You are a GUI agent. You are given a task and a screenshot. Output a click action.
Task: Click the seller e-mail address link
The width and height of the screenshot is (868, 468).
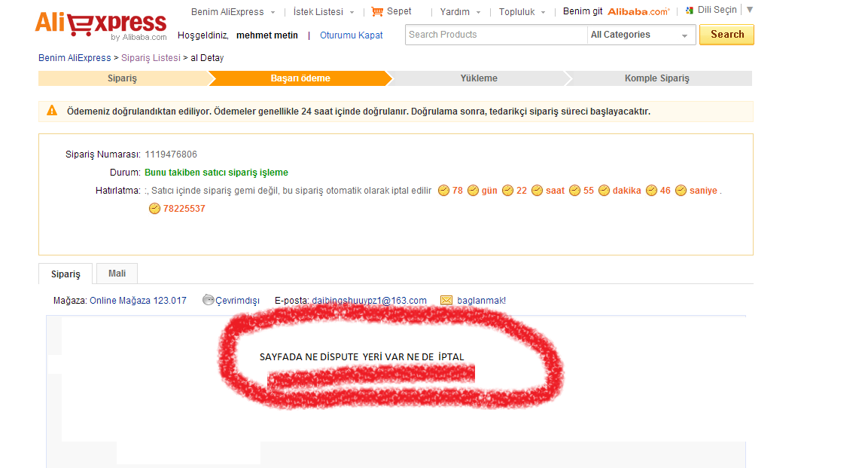pos(369,301)
